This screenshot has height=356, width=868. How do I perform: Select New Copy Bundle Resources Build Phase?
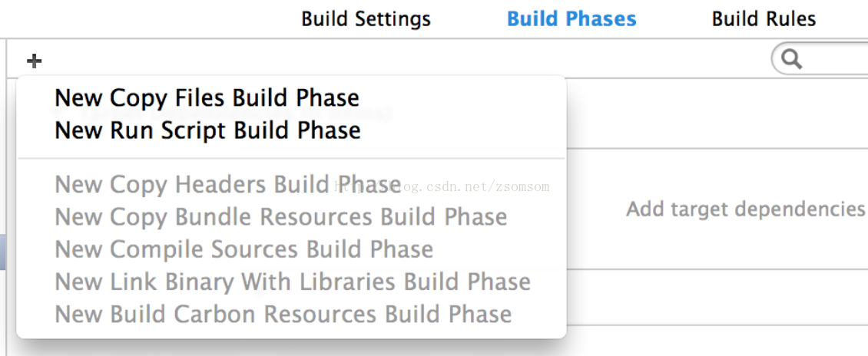[x=280, y=216]
